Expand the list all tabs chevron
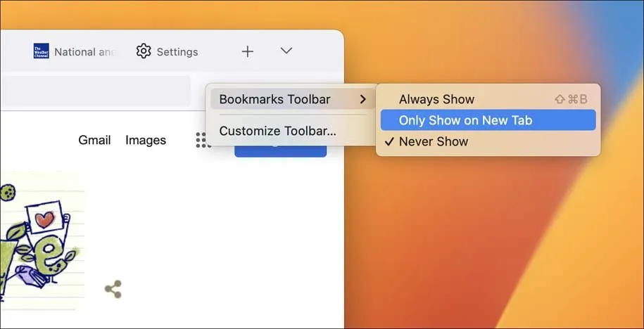Image resolution: width=644 pixels, height=329 pixels. (x=286, y=51)
